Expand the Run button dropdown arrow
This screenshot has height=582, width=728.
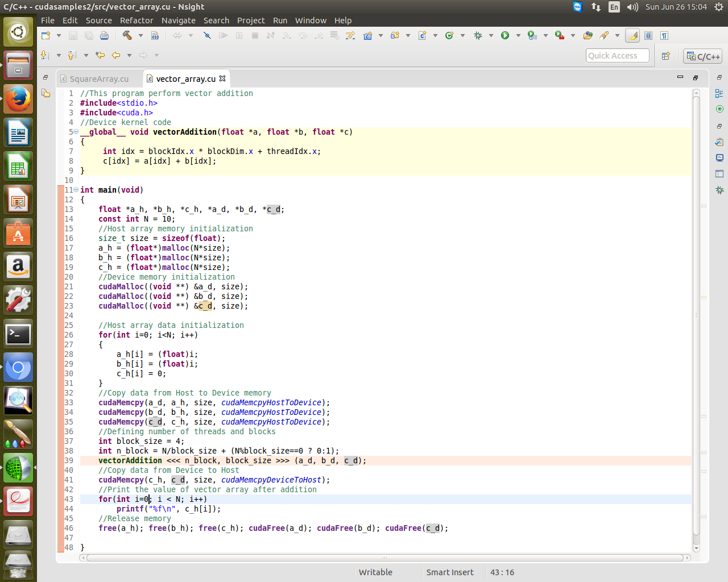tap(518, 35)
